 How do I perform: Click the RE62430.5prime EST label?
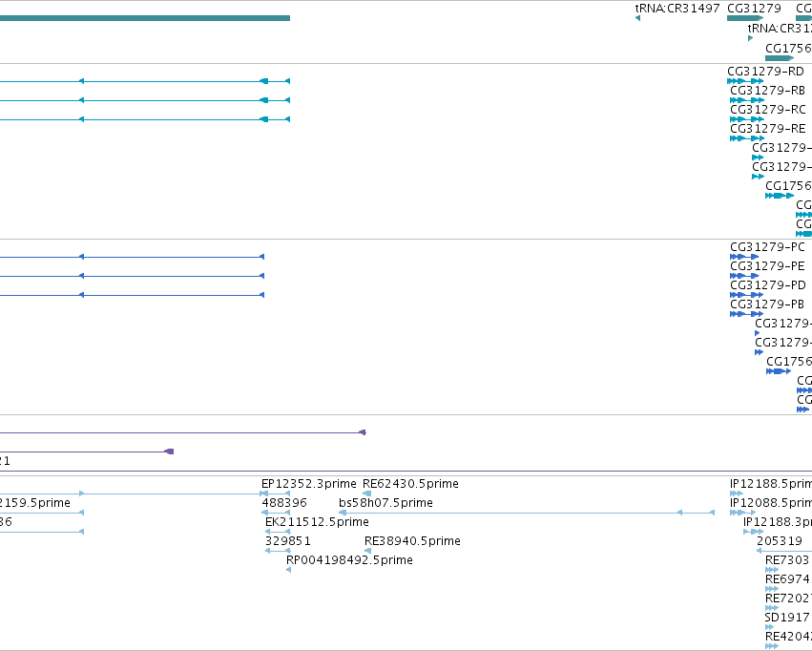(x=410, y=484)
